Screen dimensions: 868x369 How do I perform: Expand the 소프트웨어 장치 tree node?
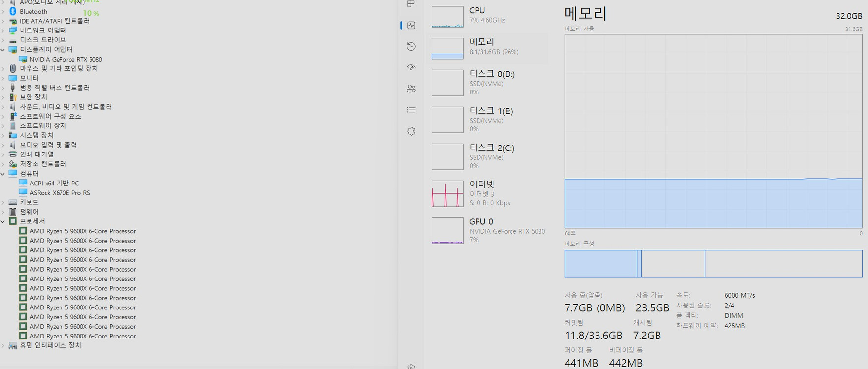(3, 126)
